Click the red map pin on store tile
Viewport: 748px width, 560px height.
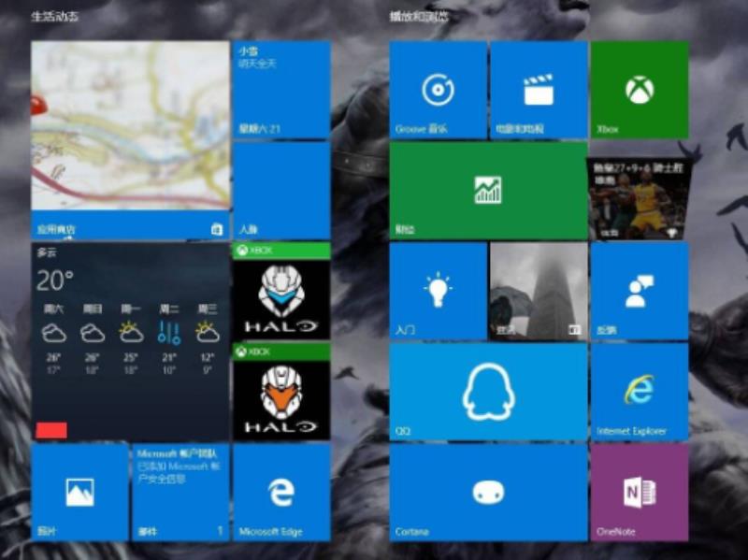click(38, 105)
